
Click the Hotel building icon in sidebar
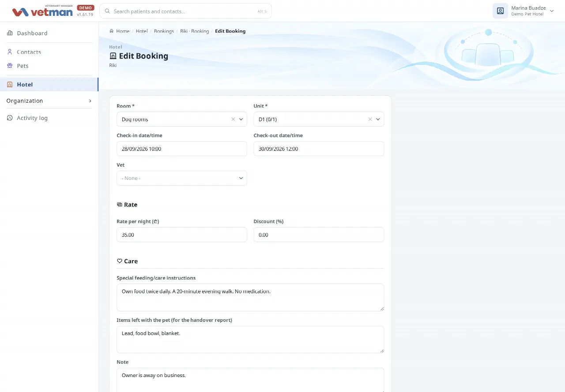coord(10,85)
